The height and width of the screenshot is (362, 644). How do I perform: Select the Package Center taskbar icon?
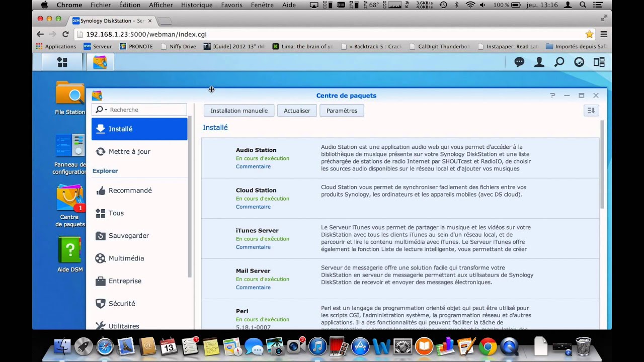(100, 62)
